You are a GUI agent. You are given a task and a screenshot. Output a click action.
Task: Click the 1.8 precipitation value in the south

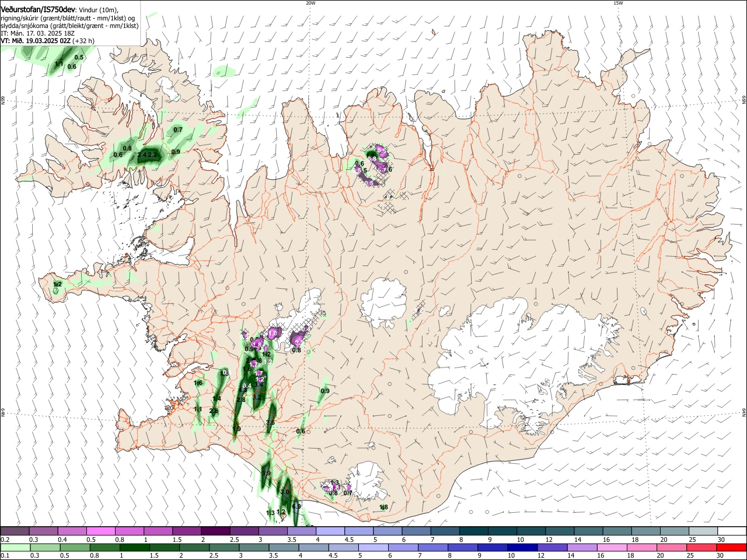tap(383, 508)
